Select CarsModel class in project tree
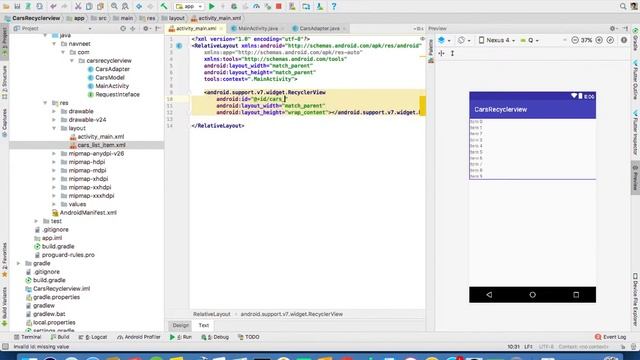640x360 pixels. [110, 78]
